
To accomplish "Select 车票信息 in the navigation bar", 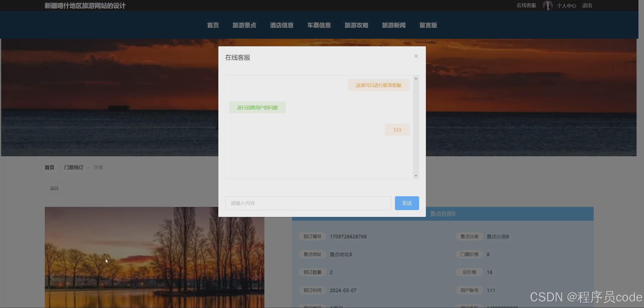I will point(319,25).
